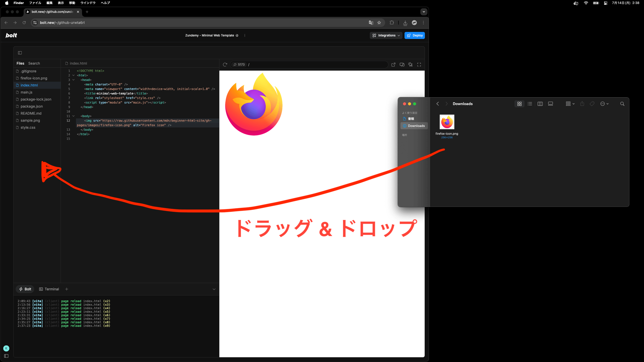Add a new terminal with plus
The height and width of the screenshot is (362, 644).
[67, 289]
